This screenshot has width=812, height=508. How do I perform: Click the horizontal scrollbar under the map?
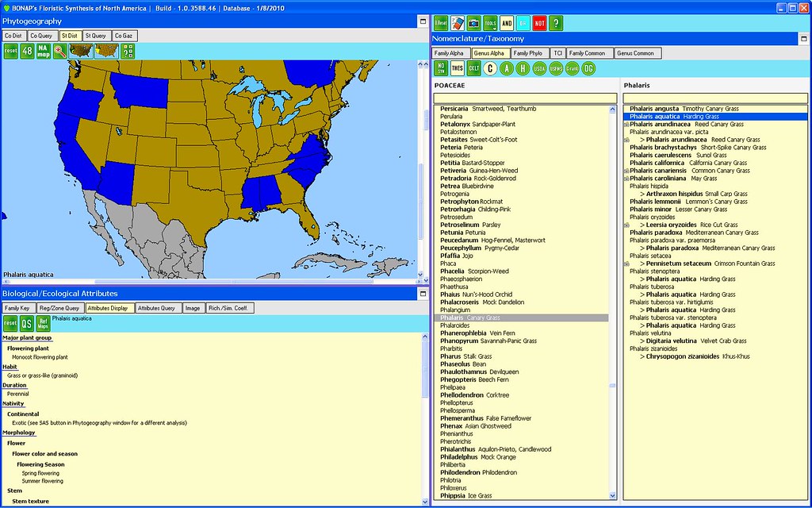(x=210, y=281)
